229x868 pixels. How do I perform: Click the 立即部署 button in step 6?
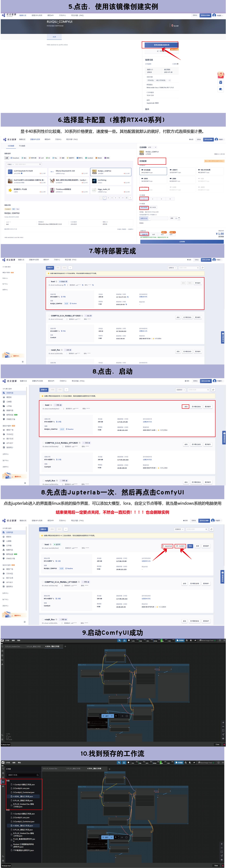[x=182, y=242]
